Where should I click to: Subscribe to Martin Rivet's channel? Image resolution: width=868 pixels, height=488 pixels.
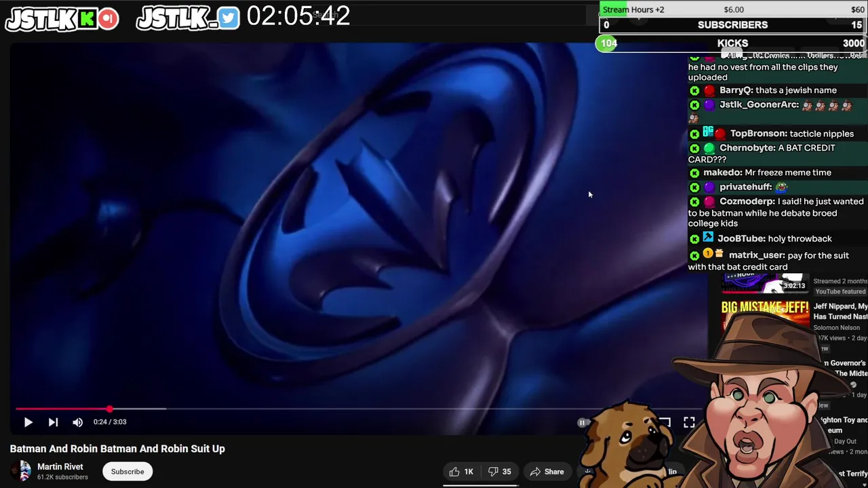pyautogui.click(x=127, y=472)
